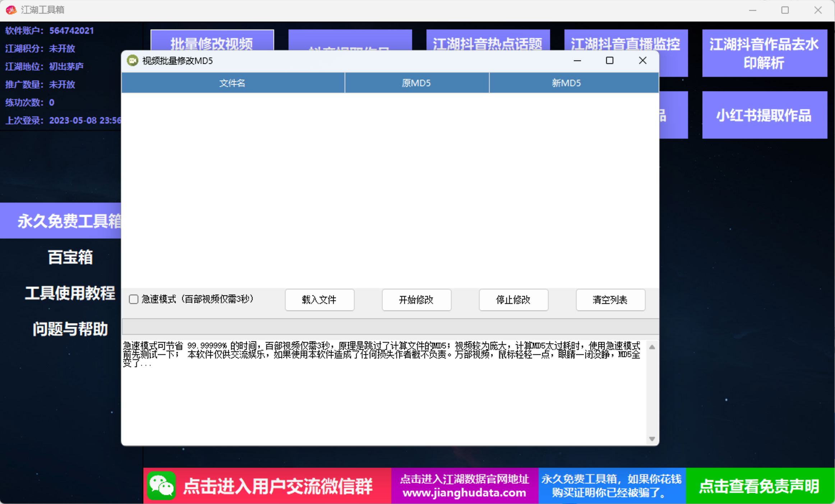Open 江湖抖音作品去水印解析 tool

[764, 53]
